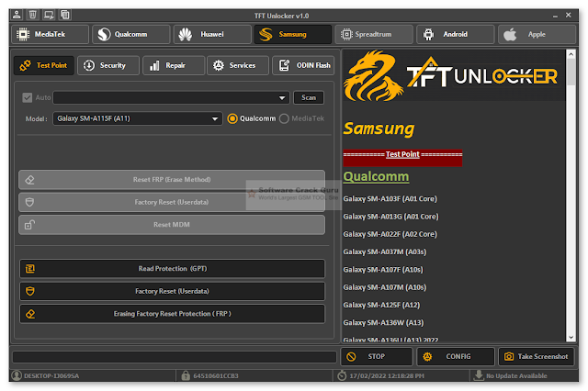The height and width of the screenshot is (391, 588).
Task: Click the Qualcomm heading link
Action: [x=376, y=176]
